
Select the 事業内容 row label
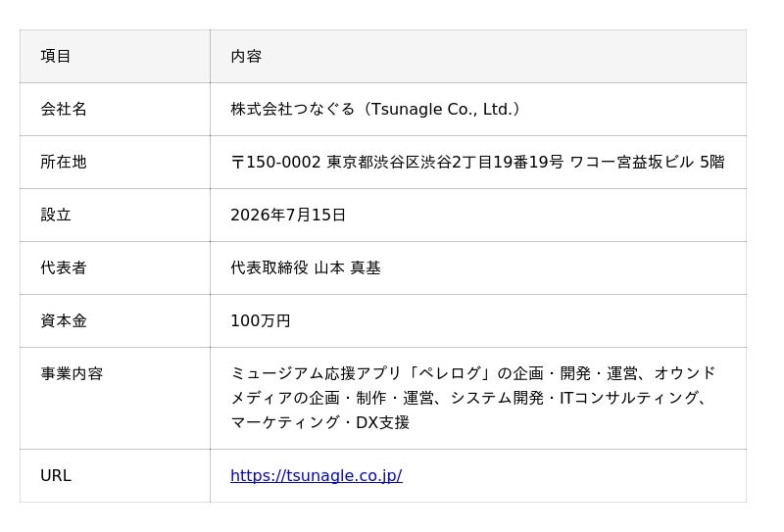tap(72, 373)
